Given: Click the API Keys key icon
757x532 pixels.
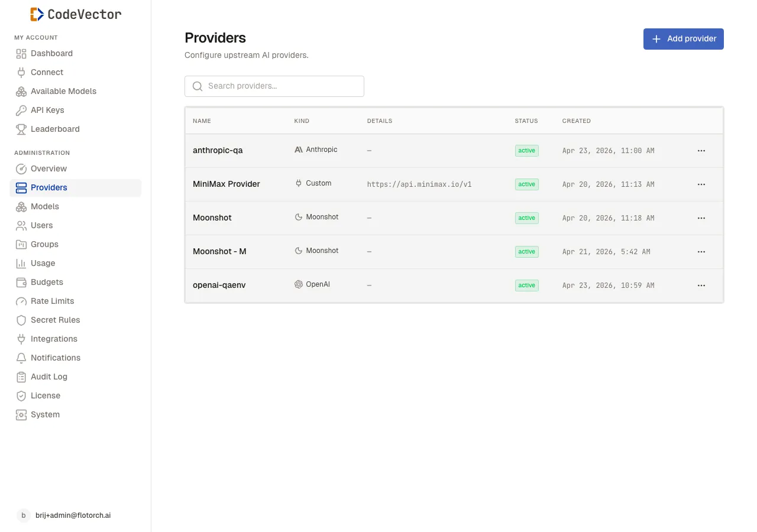Looking at the screenshot, I should pos(21,110).
